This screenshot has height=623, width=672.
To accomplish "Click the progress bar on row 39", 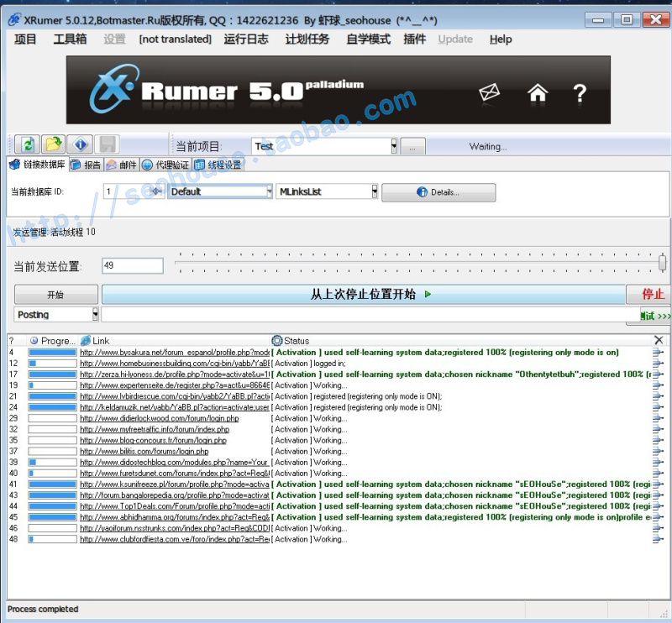I will pyautogui.click(x=52, y=463).
